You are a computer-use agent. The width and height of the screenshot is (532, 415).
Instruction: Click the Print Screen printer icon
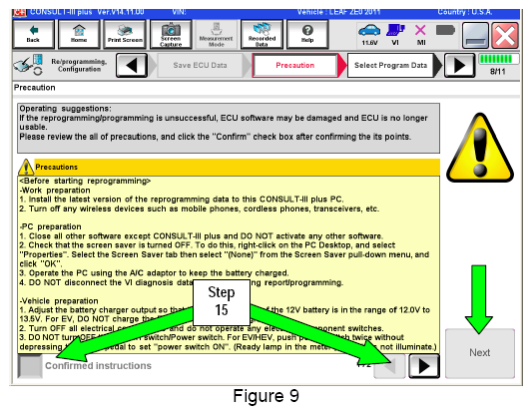125,34
